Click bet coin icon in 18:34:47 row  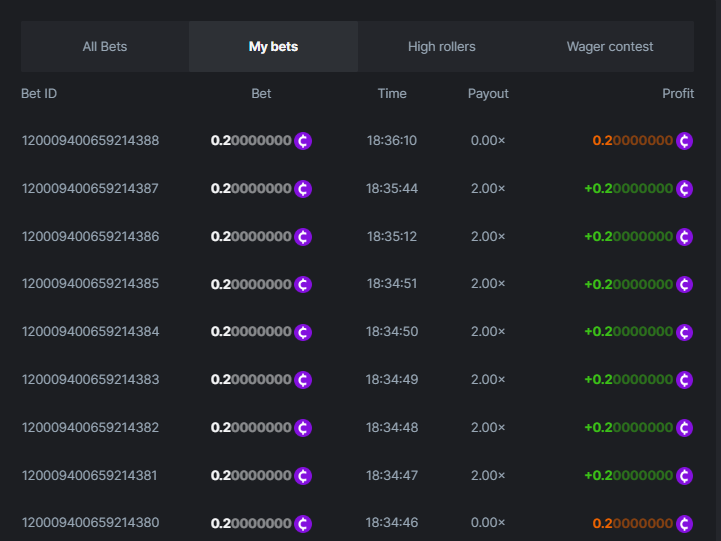[303, 476]
